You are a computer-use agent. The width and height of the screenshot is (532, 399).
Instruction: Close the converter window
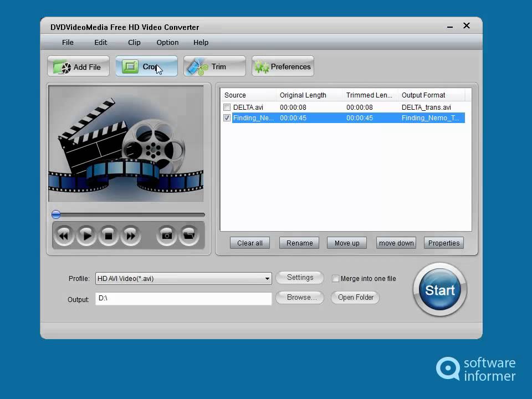click(467, 25)
